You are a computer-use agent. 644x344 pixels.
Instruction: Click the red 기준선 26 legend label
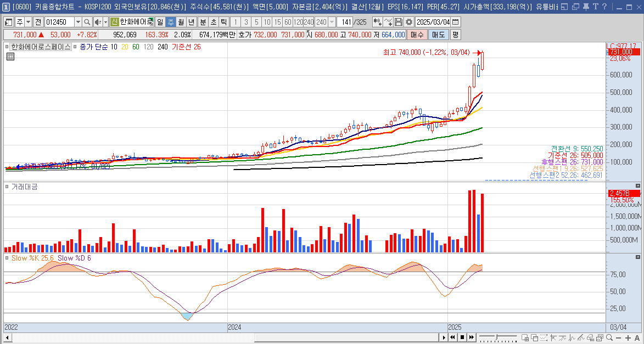[x=187, y=47]
